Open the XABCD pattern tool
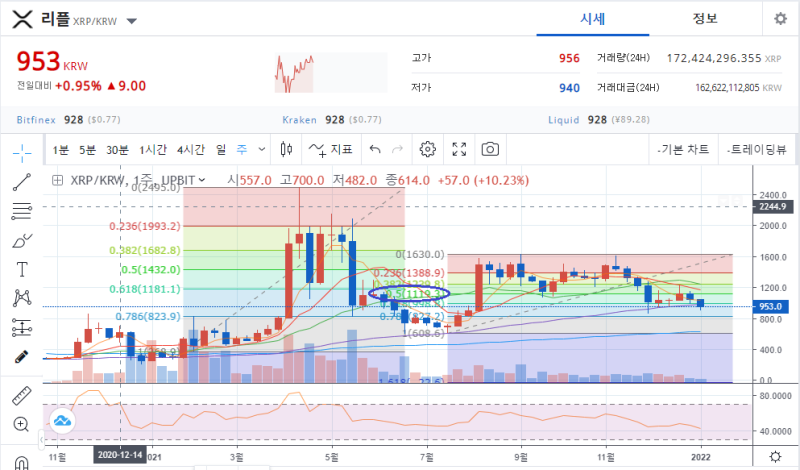Screen dimensions: 800x470 coord(22,298)
